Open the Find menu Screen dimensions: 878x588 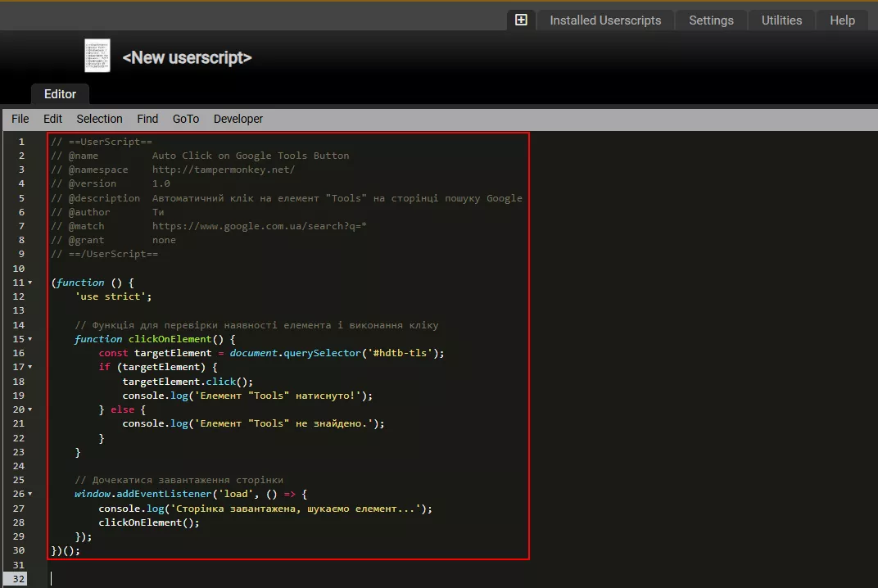(147, 119)
